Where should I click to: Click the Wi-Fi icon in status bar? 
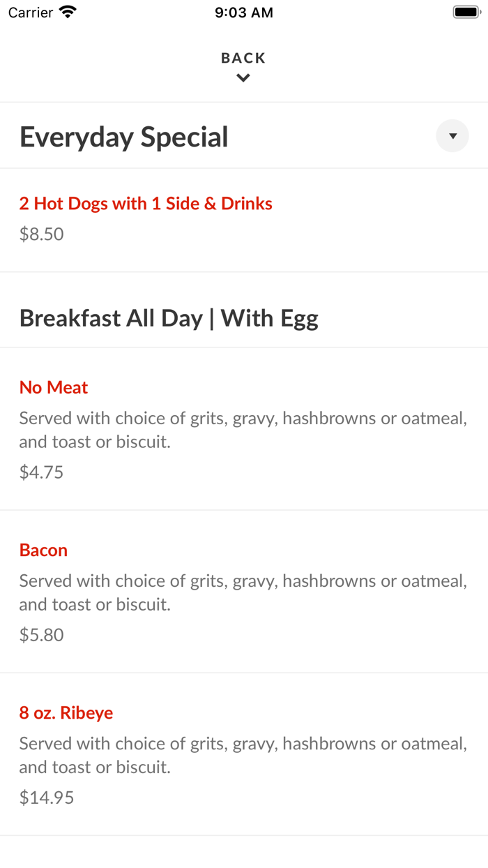(x=68, y=12)
